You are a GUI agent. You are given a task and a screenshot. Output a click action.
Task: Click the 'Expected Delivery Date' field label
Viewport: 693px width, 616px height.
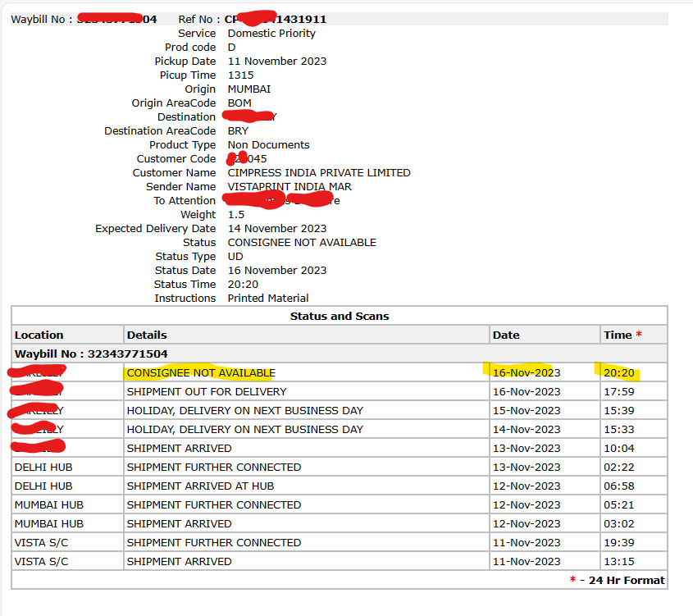tap(156, 229)
